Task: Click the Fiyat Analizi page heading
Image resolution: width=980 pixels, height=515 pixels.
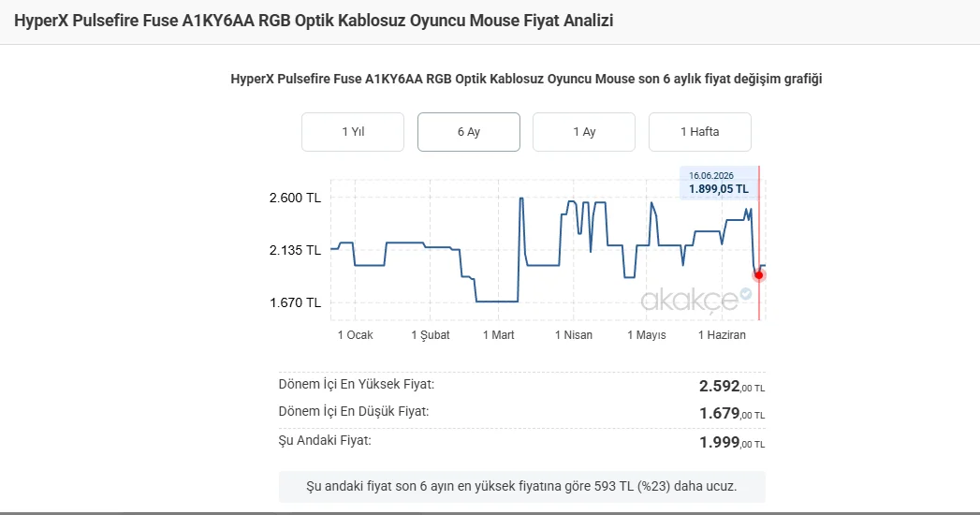Action: [x=314, y=21]
